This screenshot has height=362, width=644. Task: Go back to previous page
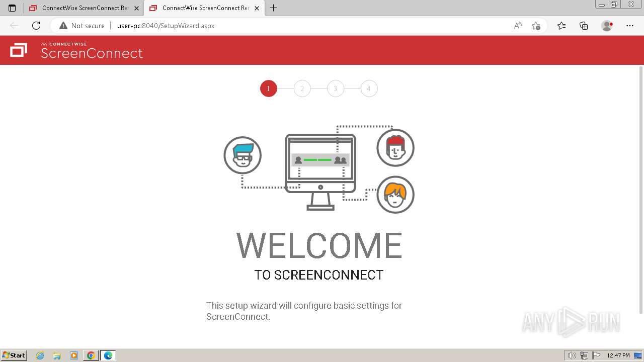[14, 26]
